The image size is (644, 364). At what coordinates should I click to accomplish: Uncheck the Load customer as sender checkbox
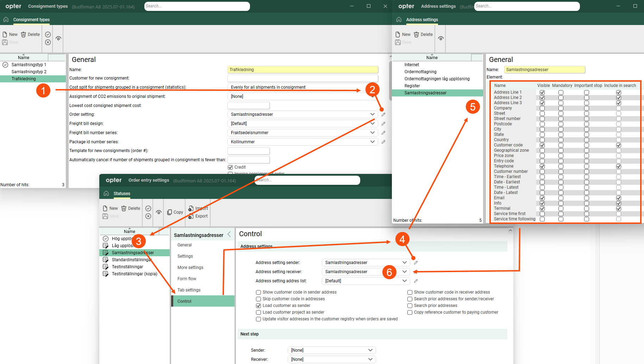258,306
